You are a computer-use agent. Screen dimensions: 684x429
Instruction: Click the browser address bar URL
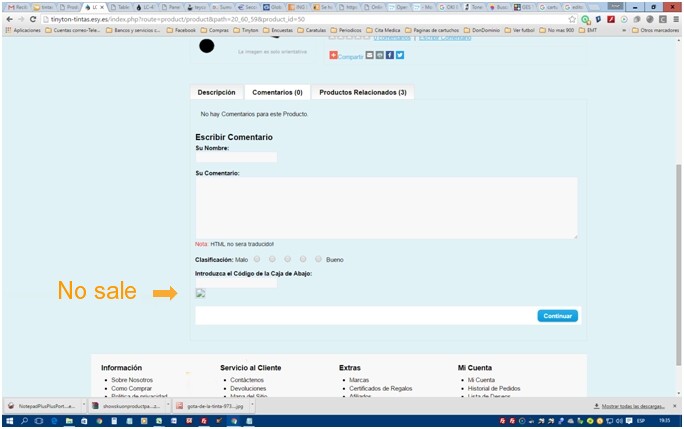tap(178, 20)
